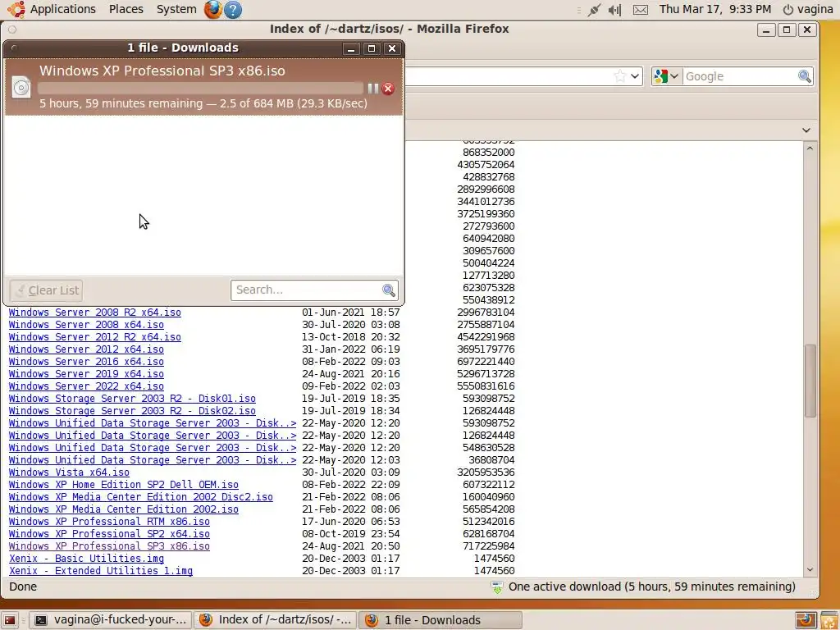Click the download progress bar

(200, 88)
